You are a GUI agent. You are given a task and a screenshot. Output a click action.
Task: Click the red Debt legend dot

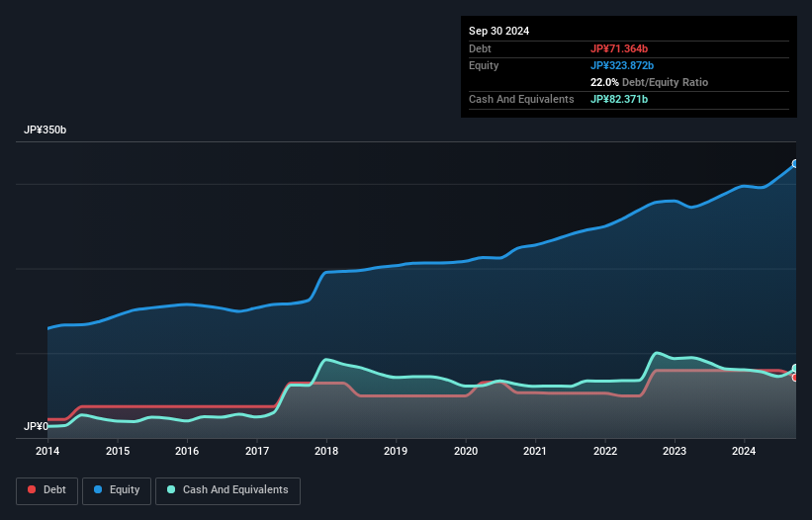[x=32, y=489]
